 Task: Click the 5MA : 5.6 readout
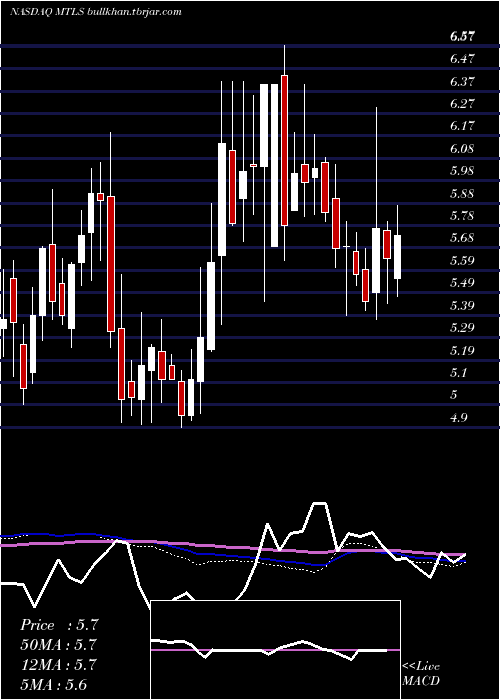pos(54,684)
